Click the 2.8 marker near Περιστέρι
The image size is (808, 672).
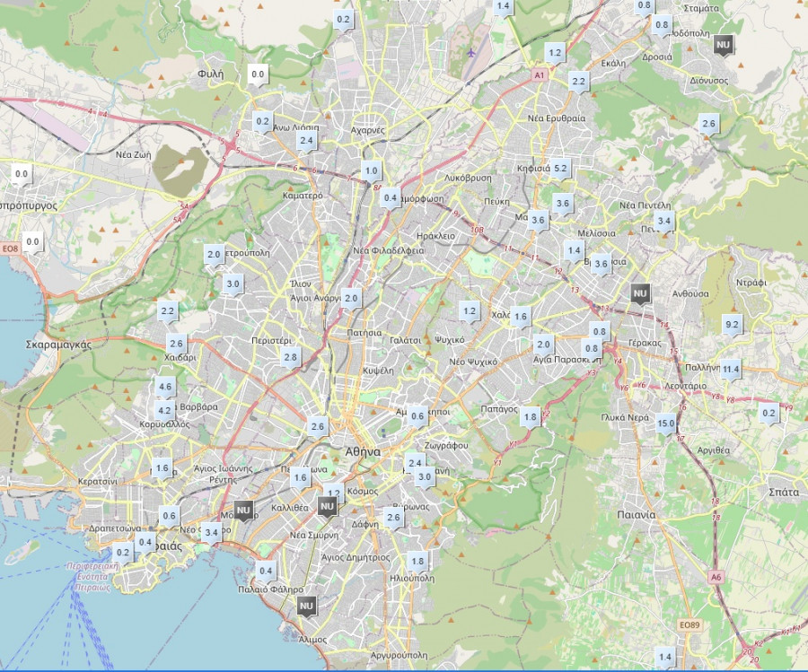290,357
